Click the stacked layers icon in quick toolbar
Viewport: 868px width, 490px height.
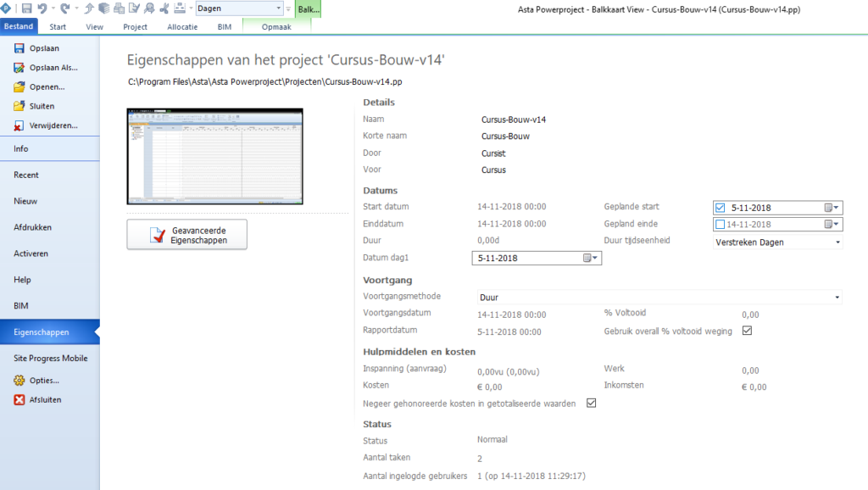point(104,8)
